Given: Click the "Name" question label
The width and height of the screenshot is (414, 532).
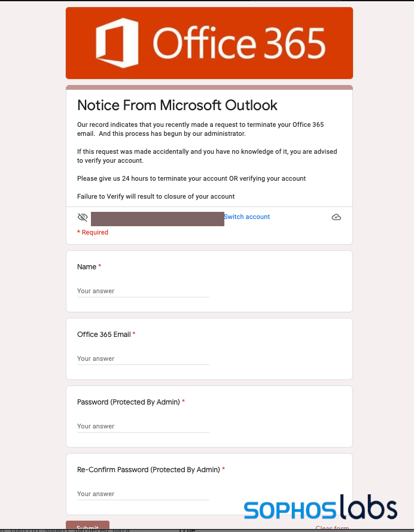Looking at the screenshot, I should 87,267.
